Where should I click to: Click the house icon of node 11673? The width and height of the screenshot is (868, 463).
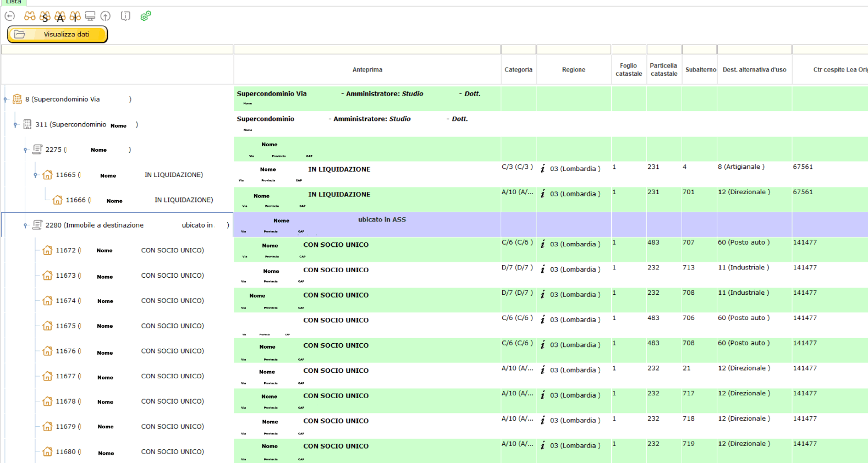pyautogui.click(x=48, y=275)
